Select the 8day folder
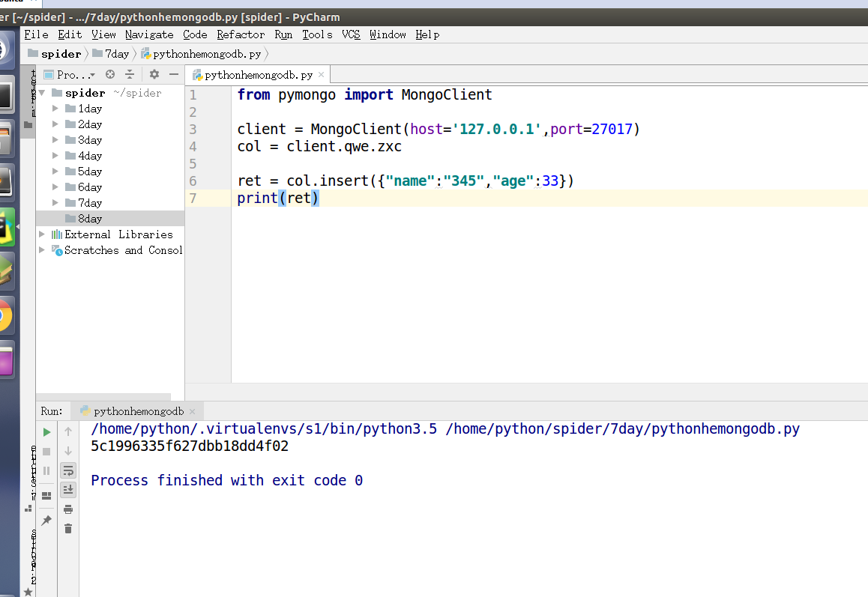 [110, 219]
